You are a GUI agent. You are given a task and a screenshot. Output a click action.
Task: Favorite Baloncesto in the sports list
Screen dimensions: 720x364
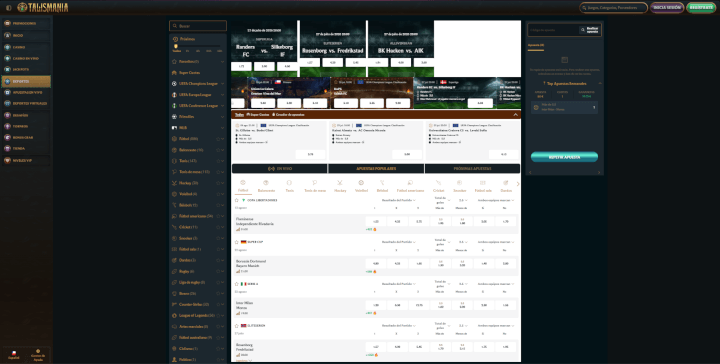[218, 150]
